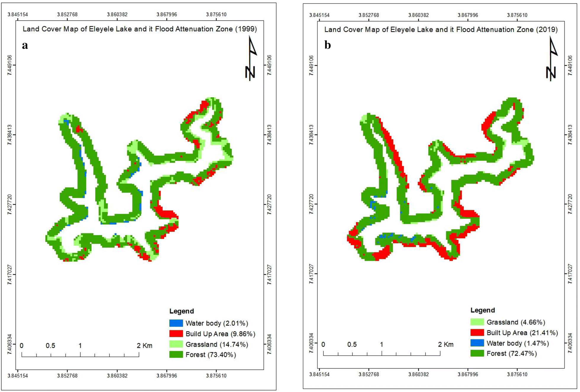This screenshot has height=392, width=580.
Task: Click 'Build Up Area (9.86%)' legend text
Action: [x=220, y=334]
